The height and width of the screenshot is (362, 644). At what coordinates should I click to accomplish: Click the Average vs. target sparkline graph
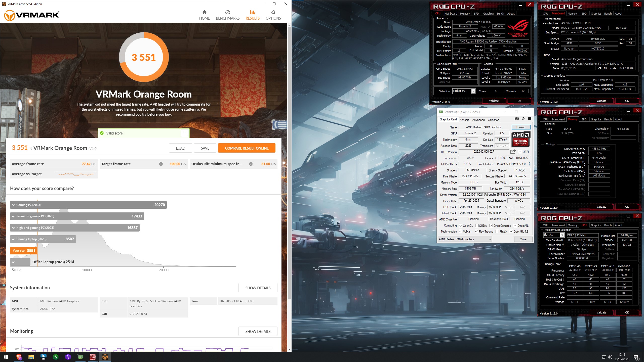click(76, 174)
